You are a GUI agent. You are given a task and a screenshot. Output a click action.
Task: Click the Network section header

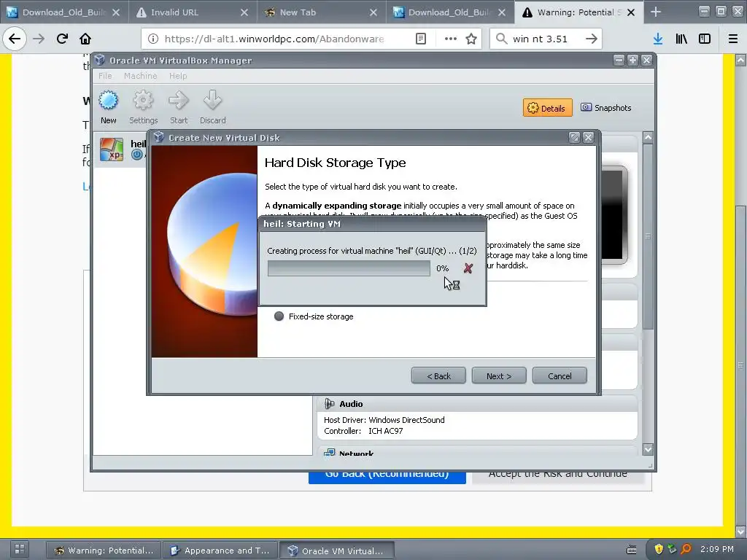477,451
